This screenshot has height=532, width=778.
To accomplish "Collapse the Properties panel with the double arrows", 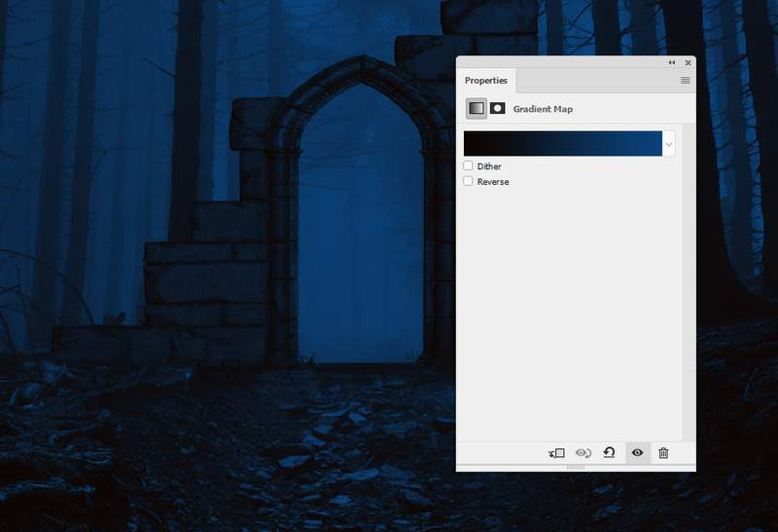I will click(672, 62).
